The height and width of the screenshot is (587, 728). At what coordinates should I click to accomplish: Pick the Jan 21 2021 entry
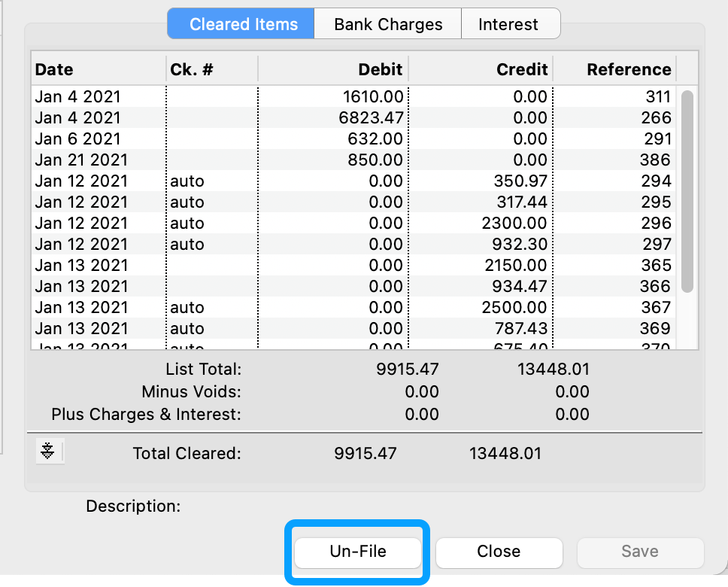353,160
